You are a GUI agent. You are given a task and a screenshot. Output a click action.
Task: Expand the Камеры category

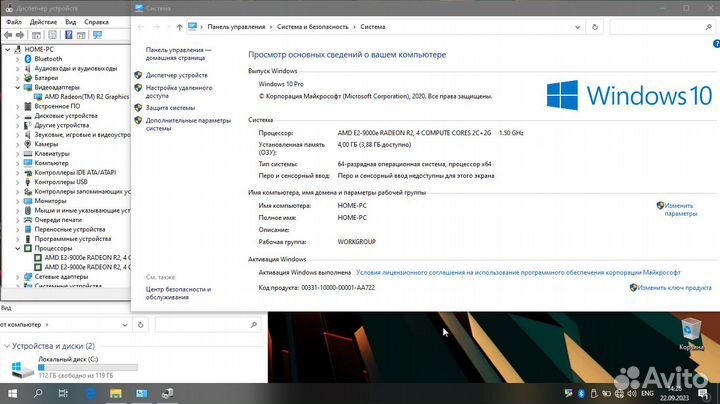(17, 144)
